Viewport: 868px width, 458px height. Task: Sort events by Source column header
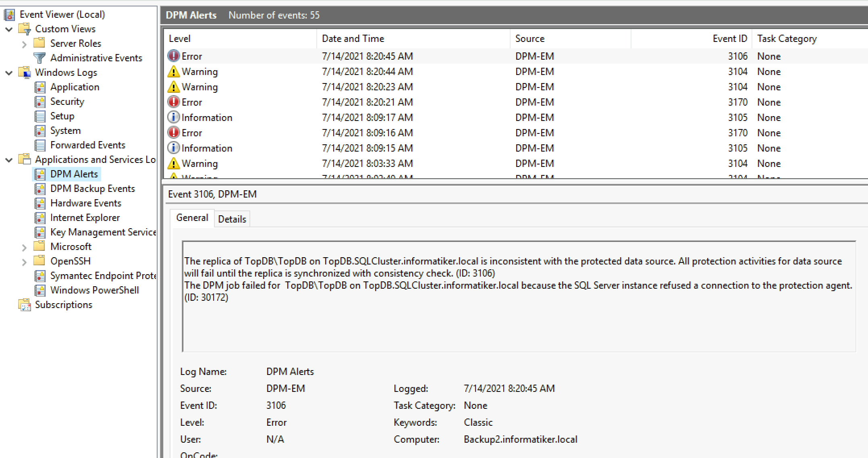click(x=571, y=39)
